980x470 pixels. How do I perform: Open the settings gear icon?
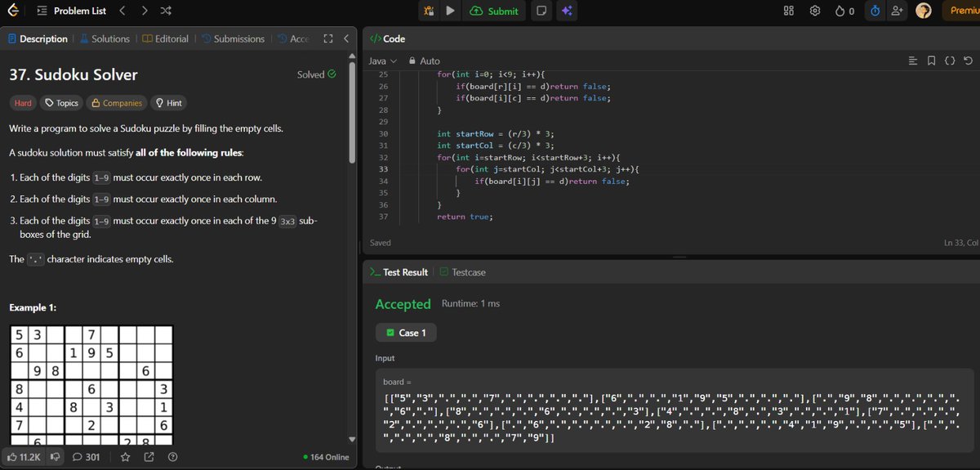[814, 11]
